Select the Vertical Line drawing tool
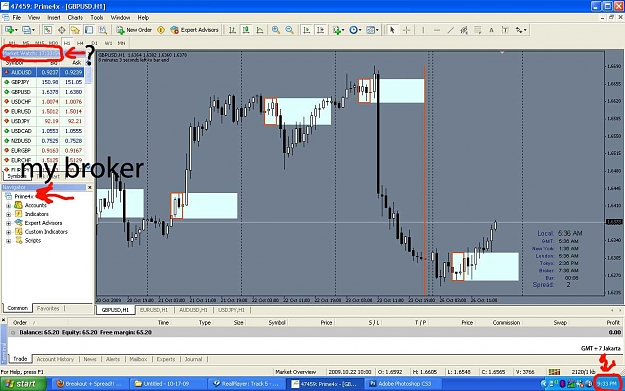The width and height of the screenshot is (625, 391). coord(423,30)
